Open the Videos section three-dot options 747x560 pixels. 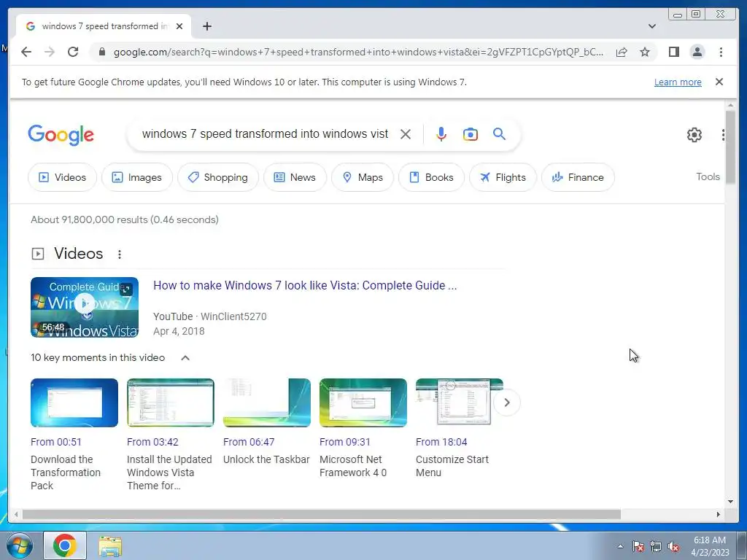click(120, 254)
